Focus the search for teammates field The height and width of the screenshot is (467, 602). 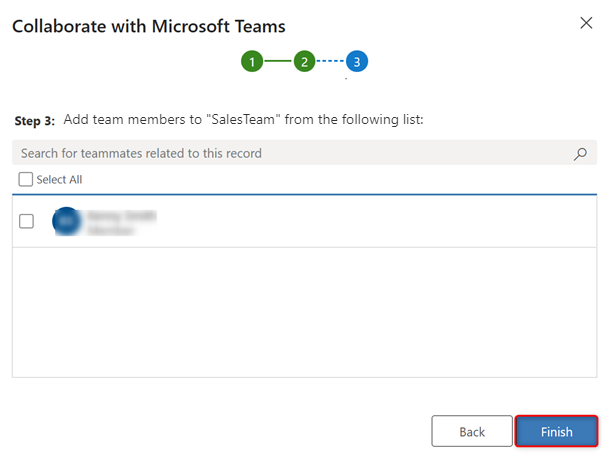(290, 153)
